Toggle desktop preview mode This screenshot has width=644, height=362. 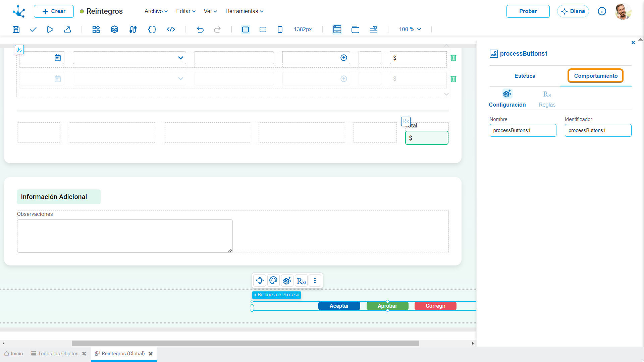pyautogui.click(x=246, y=29)
